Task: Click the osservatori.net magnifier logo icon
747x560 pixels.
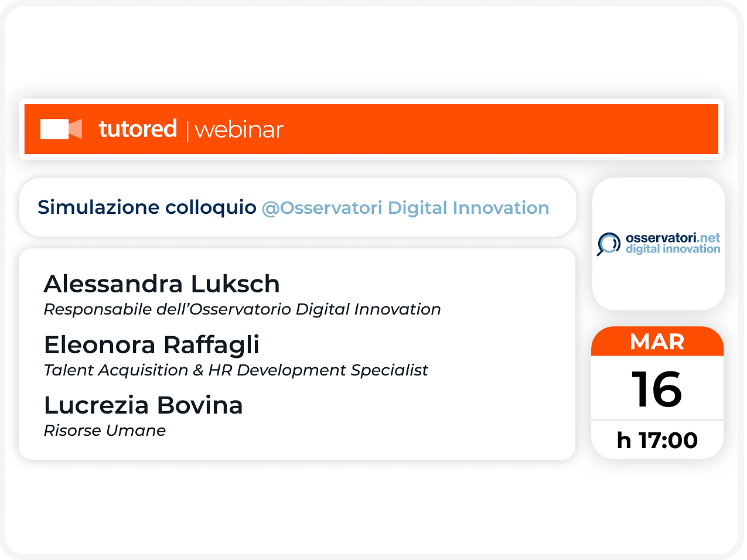Action: coord(609,244)
